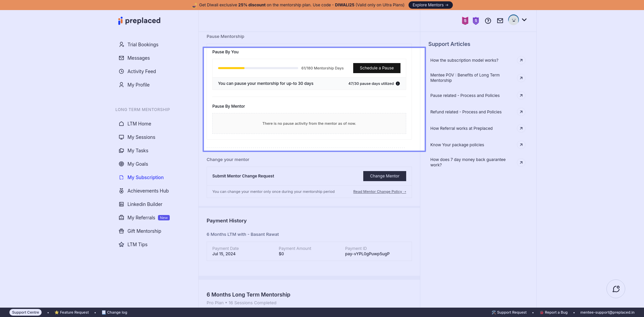Click the Schedule a Pause button

tap(377, 68)
